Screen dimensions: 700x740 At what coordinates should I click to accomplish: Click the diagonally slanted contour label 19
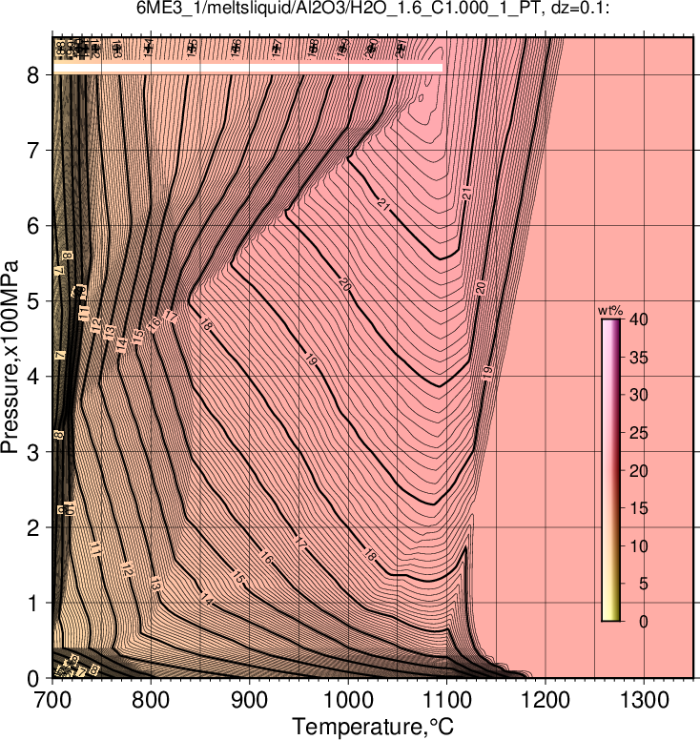(311, 360)
